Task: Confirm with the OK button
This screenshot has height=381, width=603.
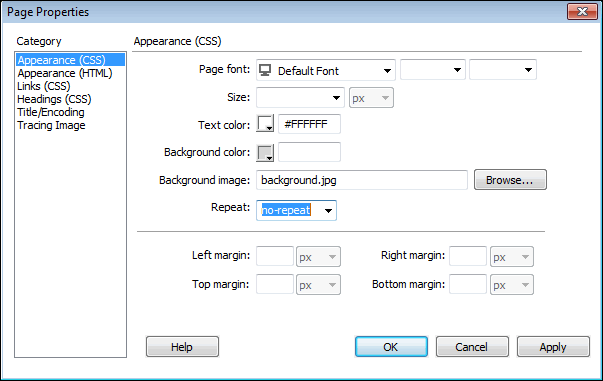Action: coord(391,347)
